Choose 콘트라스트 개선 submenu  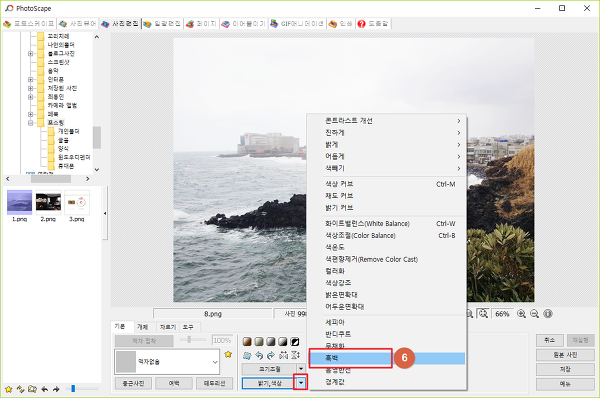pyautogui.click(x=387, y=121)
